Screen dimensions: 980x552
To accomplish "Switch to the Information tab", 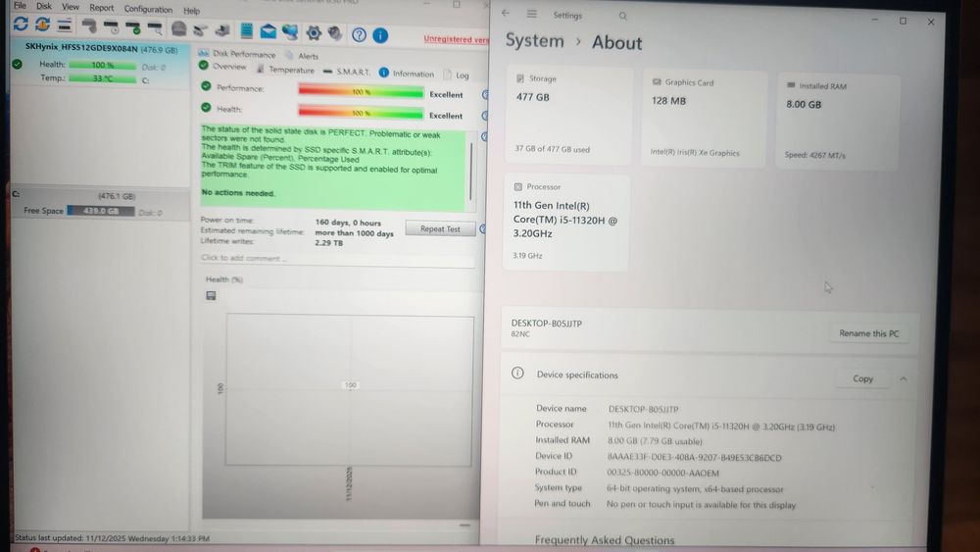I will coord(407,74).
